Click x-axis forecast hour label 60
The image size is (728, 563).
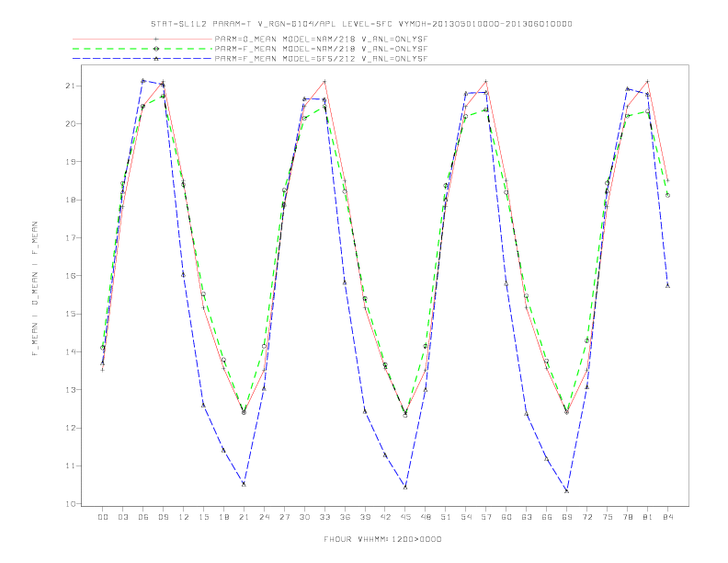[x=506, y=517]
